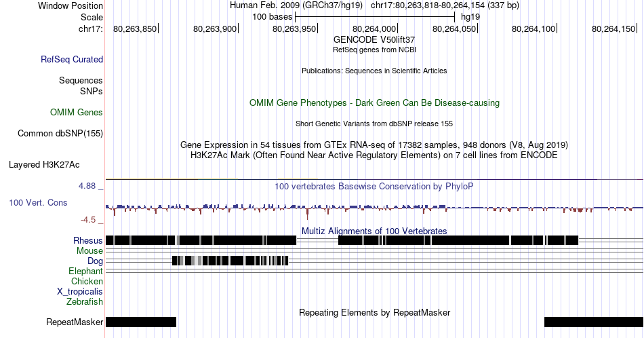Click 'Repeating Elements by RepeatMasker' title
Screen dimensions: 644x338
coord(374,312)
